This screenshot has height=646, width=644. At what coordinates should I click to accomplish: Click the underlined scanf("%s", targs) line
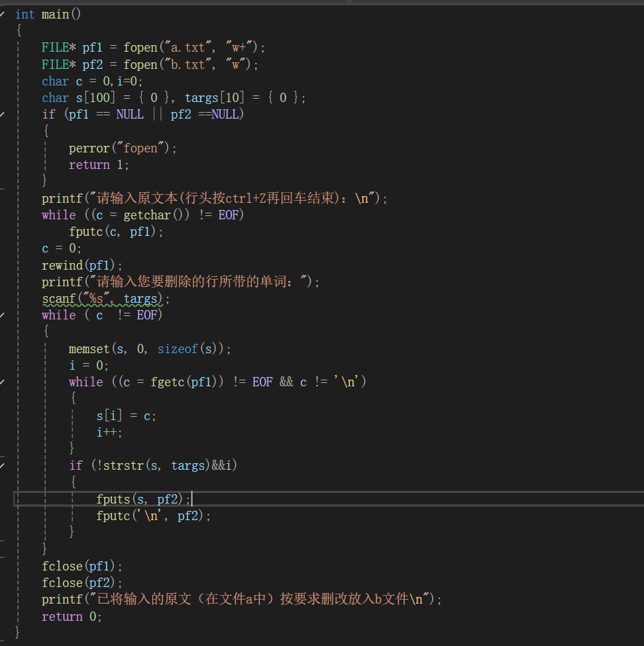pos(106,299)
